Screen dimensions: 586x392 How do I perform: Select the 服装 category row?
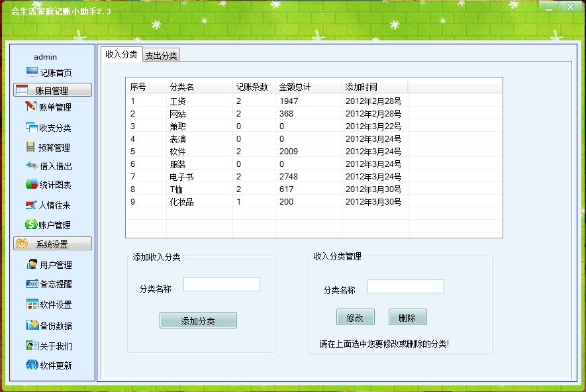tap(314, 164)
